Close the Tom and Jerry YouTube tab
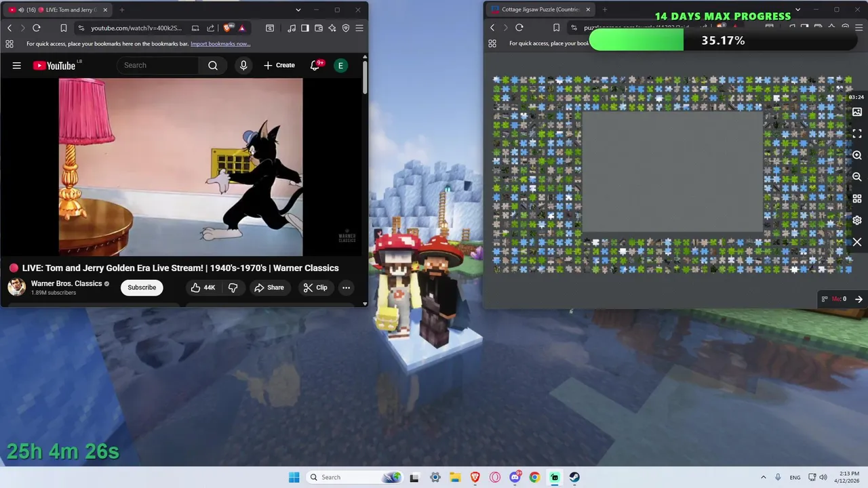The width and height of the screenshot is (868, 488). tap(104, 10)
